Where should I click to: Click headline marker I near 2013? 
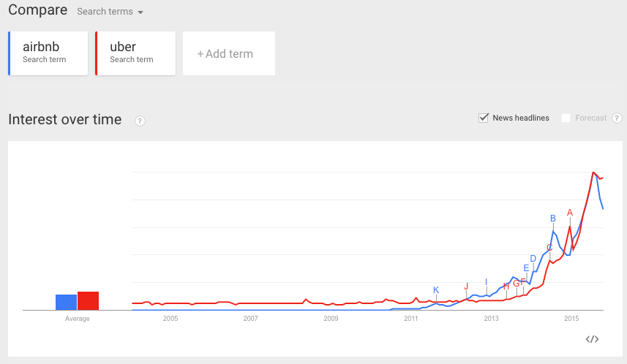click(x=486, y=282)
